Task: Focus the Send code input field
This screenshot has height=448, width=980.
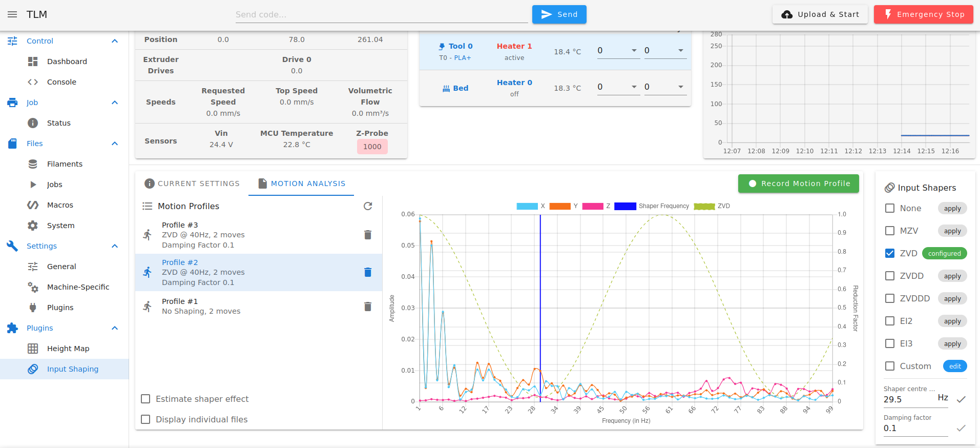Action: [x=382, y=14]
